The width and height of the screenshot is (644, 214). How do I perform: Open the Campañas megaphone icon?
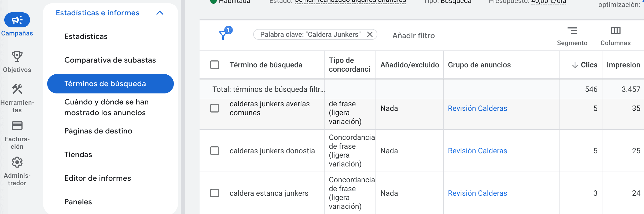[x=17, y=20]
